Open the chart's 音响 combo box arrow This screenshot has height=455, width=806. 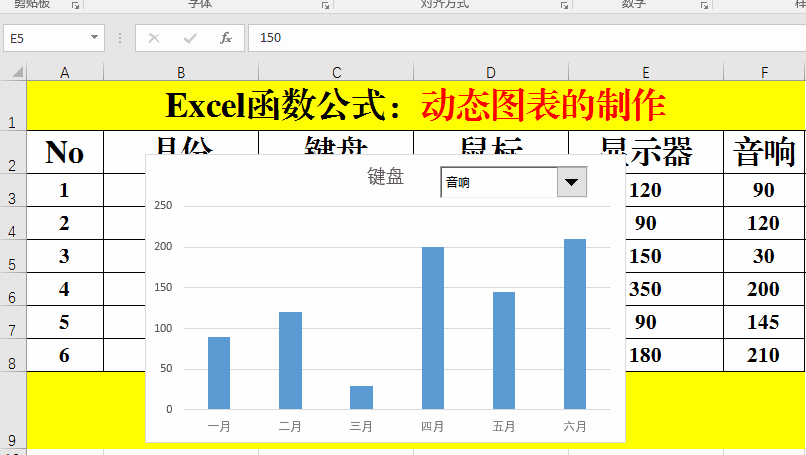(572, 182)
